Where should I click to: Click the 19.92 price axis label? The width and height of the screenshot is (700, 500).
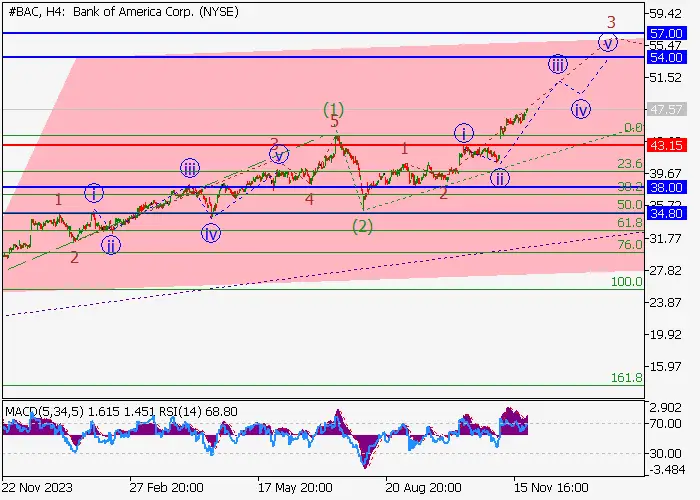coord(665,335)
